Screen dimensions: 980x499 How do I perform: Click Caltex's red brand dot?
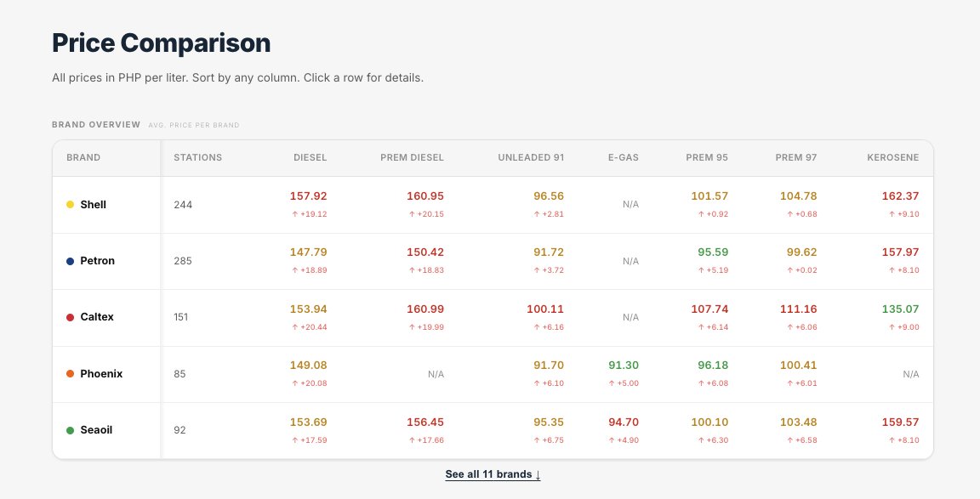click(70, 317)
